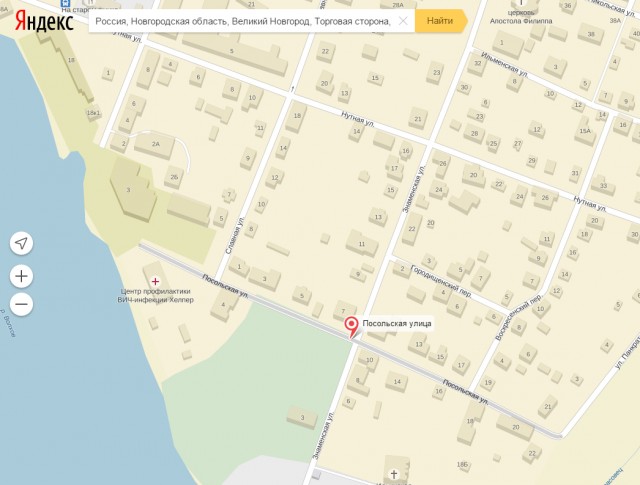Click the церковь Апостола Филиппа label
This screenshot has height=485, width=640.
tap(521, 17)
